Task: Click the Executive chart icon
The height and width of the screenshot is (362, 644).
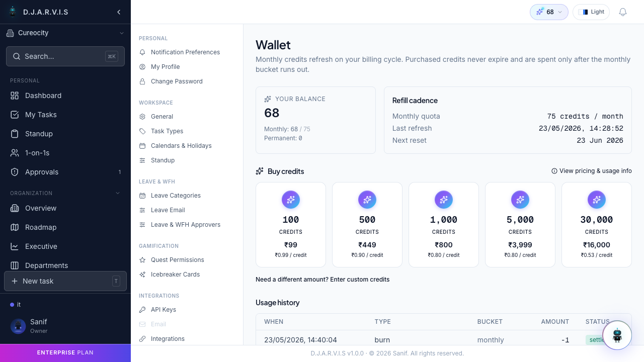Action: [x=15, y=246]
